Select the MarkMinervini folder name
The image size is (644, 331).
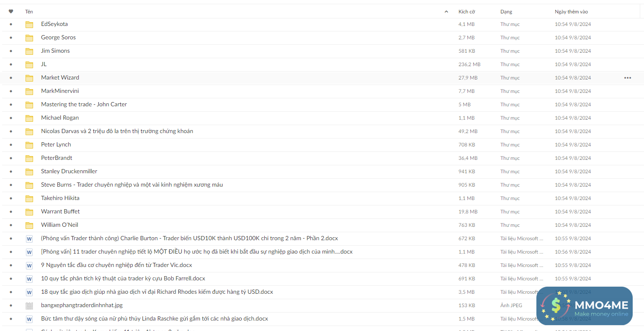click(60, 91)
